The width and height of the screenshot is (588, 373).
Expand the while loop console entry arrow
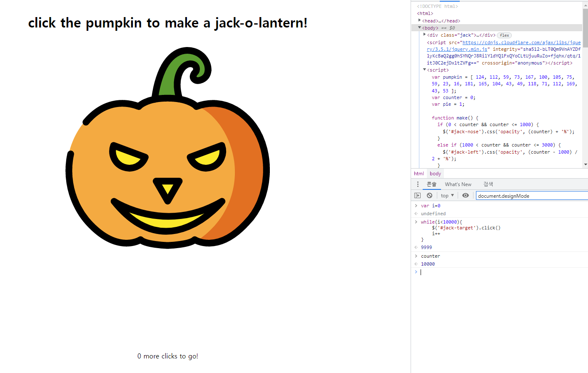point(416,222)
